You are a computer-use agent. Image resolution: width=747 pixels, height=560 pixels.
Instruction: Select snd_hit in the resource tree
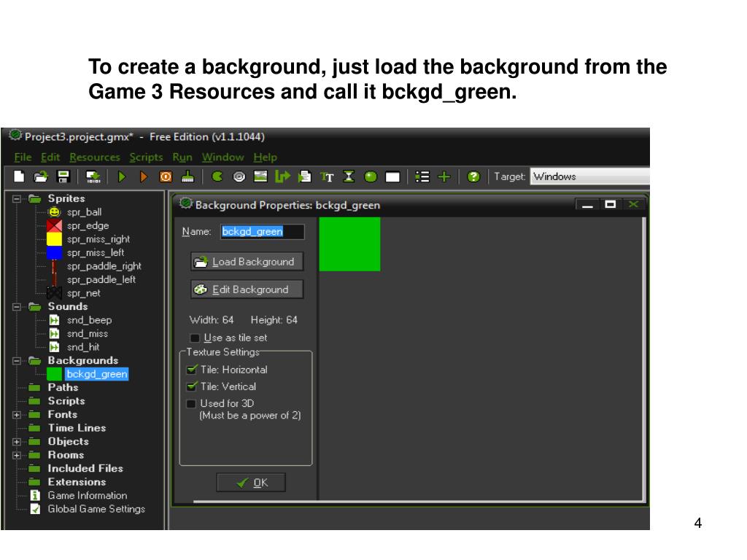coord(83,347)
